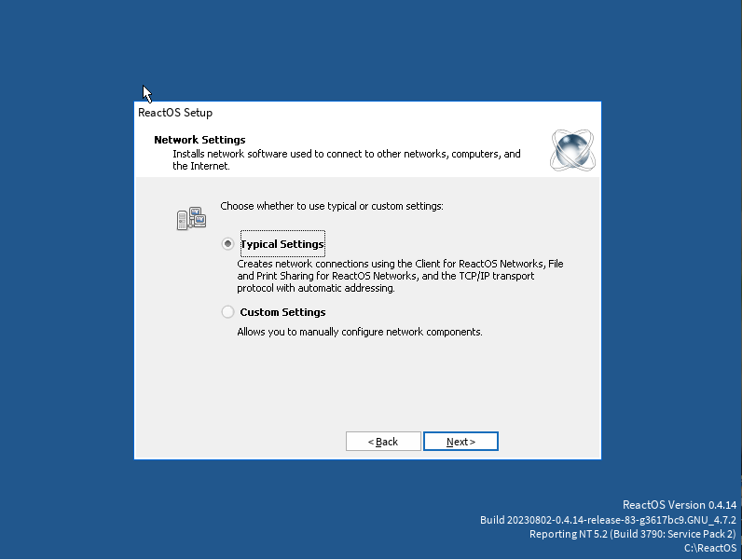742x560 pixels.
Task: Click the ReactOS Setup title text
Action: coord(175,113)
